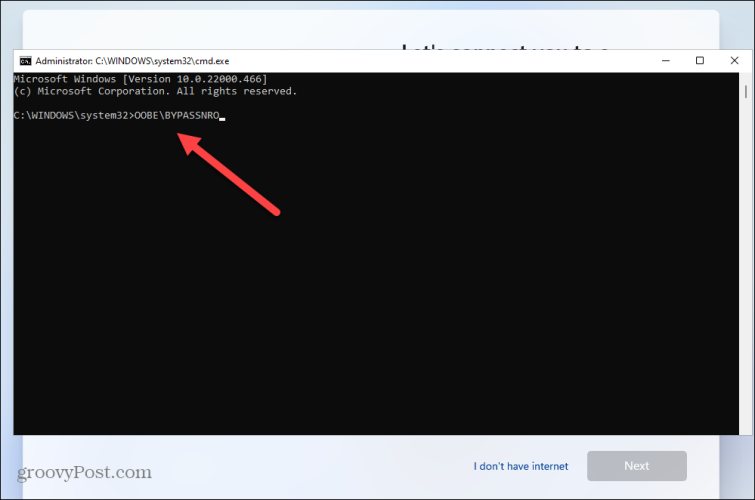The width and height of the screenshot is (755, 500).
Task: Click the Microsoft Corporation copyright line
Action: [155, 92]
